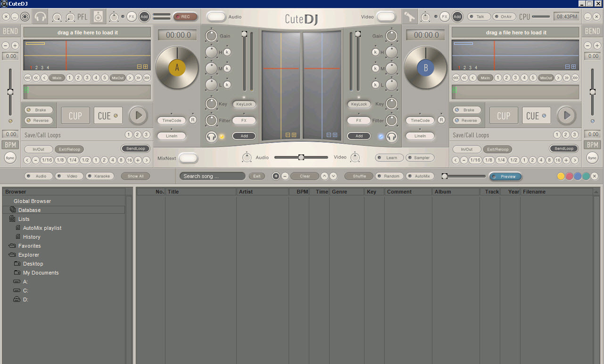Image resolution: width=604 pixels, height=364 pixels.
Task: Click deck A fastest rewind triple-arrow icon
Action: point(28,78)
